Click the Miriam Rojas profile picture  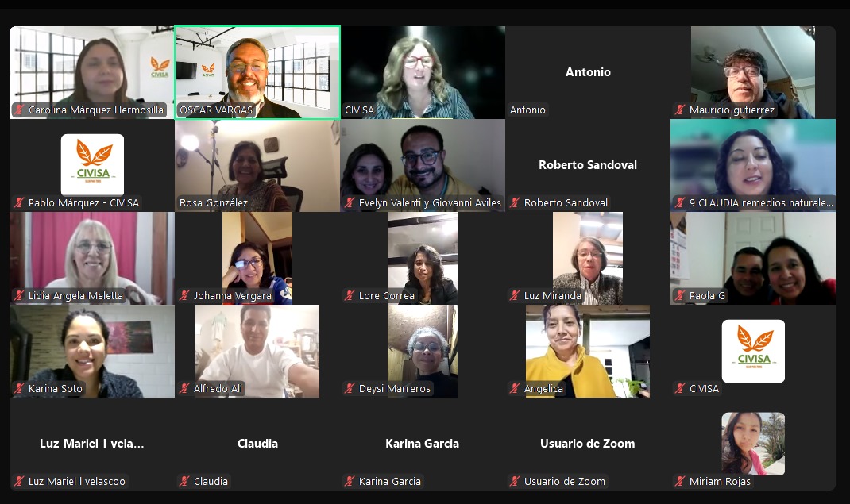point(753,444)
